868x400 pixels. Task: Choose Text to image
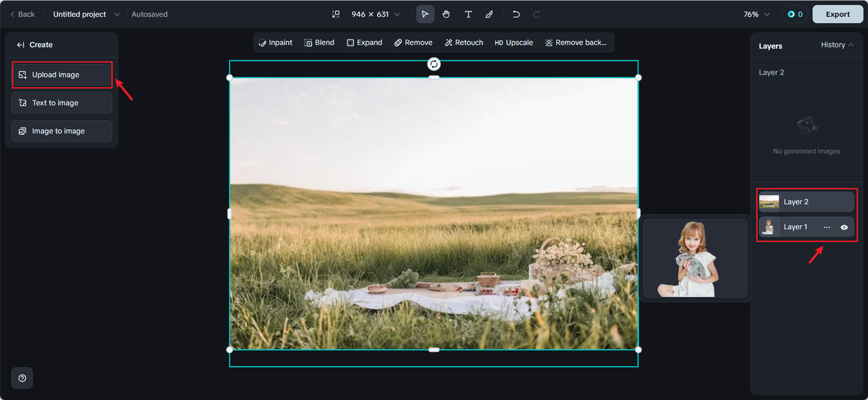(62, 103)
